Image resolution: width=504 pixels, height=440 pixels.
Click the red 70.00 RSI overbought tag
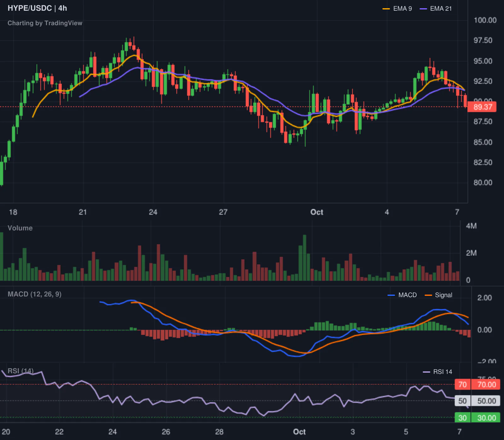point(485,385)
